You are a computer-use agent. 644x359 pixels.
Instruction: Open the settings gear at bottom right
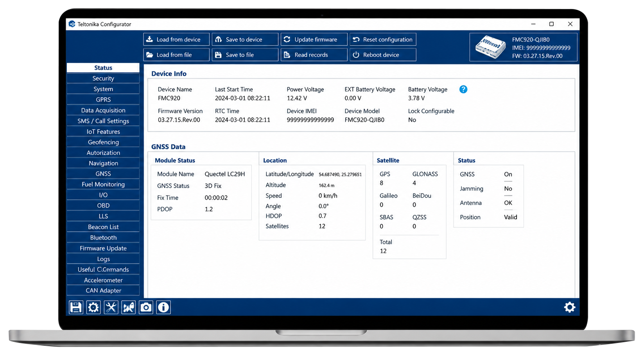point(570,307)
